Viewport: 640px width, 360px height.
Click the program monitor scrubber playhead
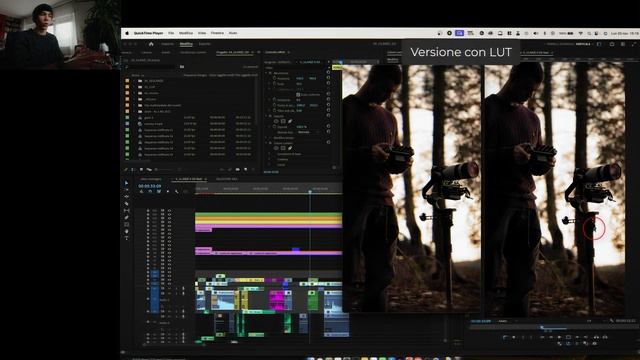click(542, 327)
